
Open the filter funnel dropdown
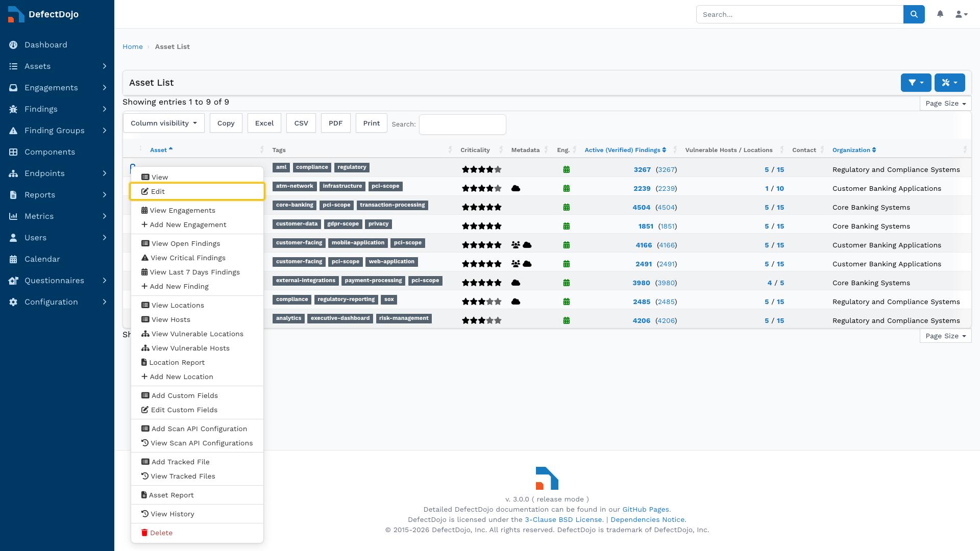916,83
